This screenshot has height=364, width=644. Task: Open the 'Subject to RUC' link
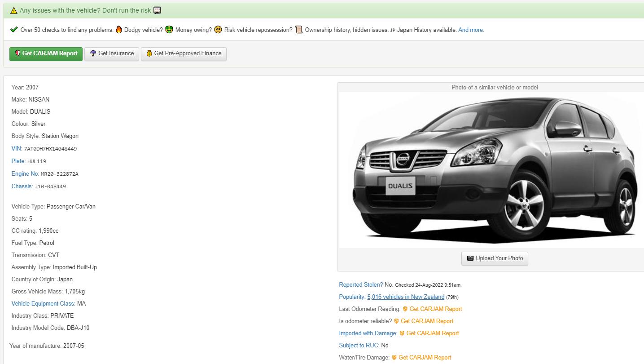click(359, 346)
